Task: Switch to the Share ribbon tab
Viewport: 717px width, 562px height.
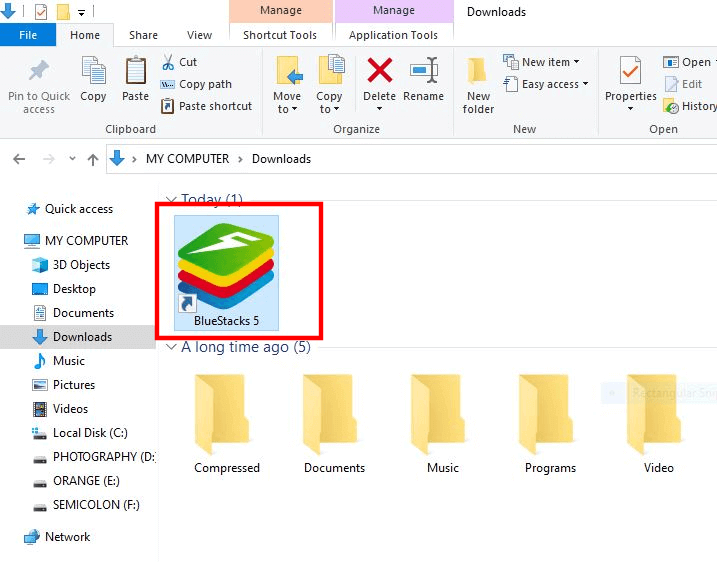Action: [143, 35]
